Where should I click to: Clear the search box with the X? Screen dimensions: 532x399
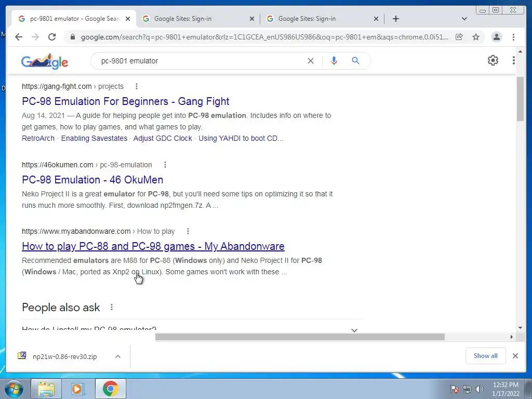click(x=311, y=61)
